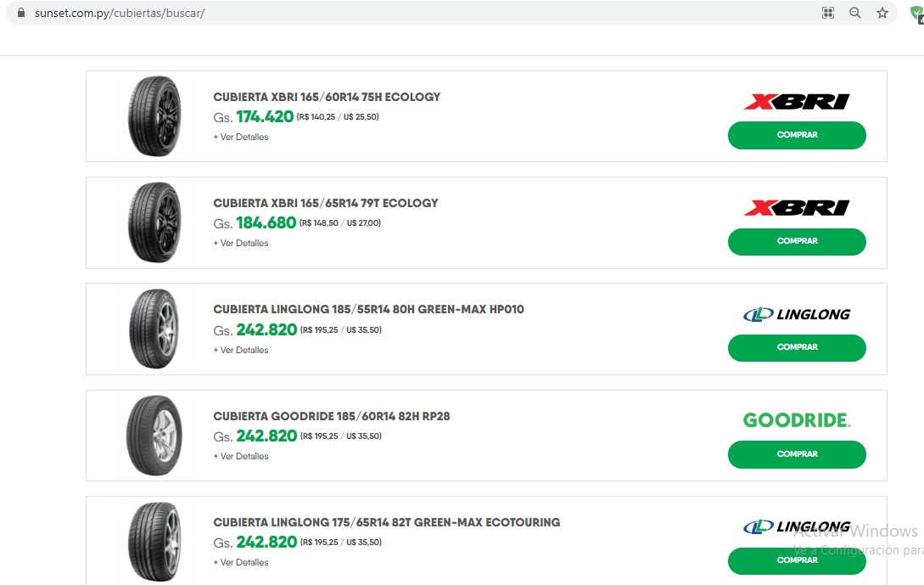Click the GOODRIDE brand logo

click(x=797, y=420)
